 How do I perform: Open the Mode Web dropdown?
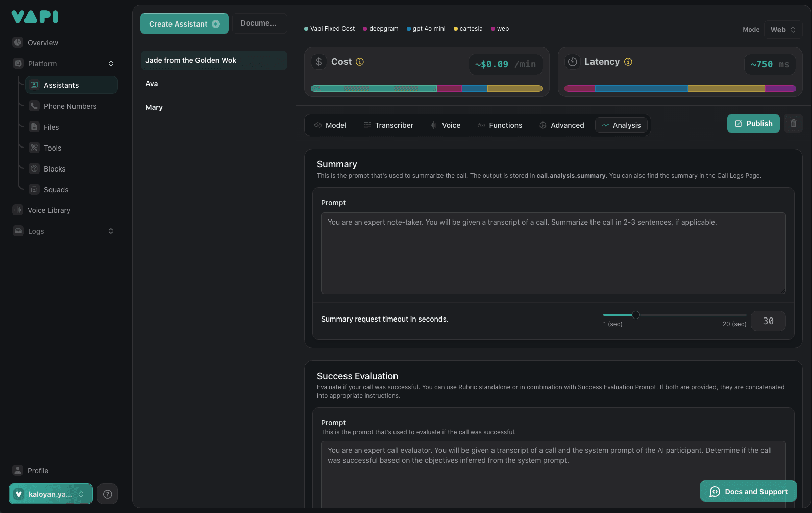coord(782,30)
